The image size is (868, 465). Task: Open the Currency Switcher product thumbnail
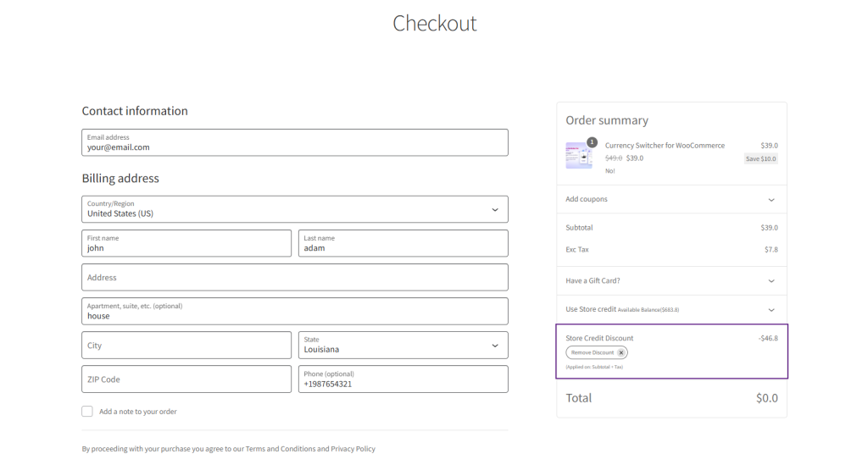click(579, 155)
